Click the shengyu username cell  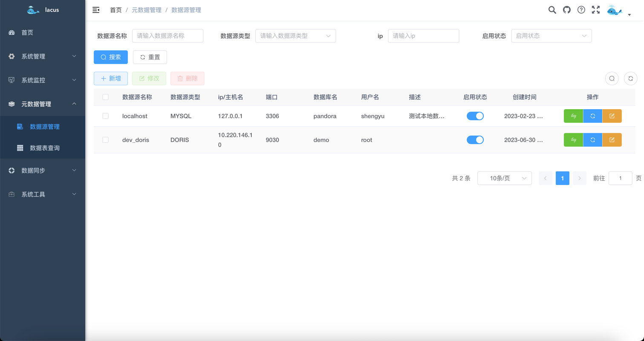pyautogui.click(x=373, y=116)
